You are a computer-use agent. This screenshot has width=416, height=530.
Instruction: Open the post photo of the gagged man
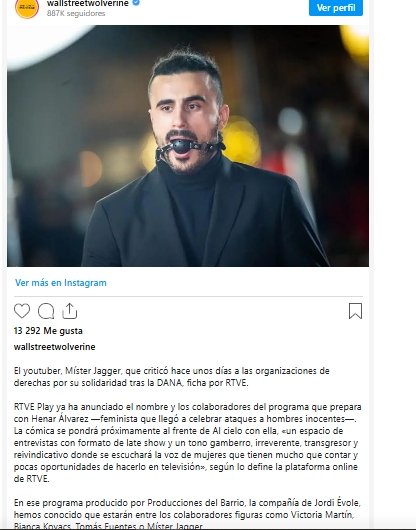coord(188,146)
